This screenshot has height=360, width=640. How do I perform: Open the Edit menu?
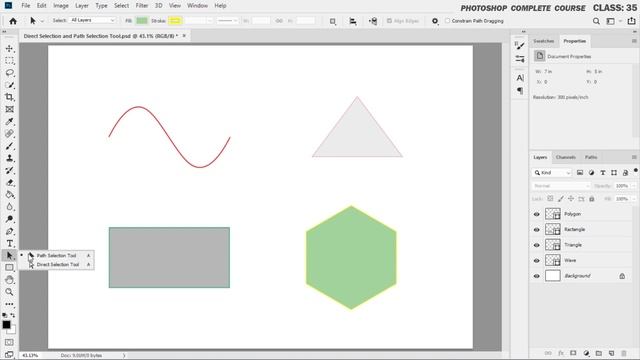(42, 6)
